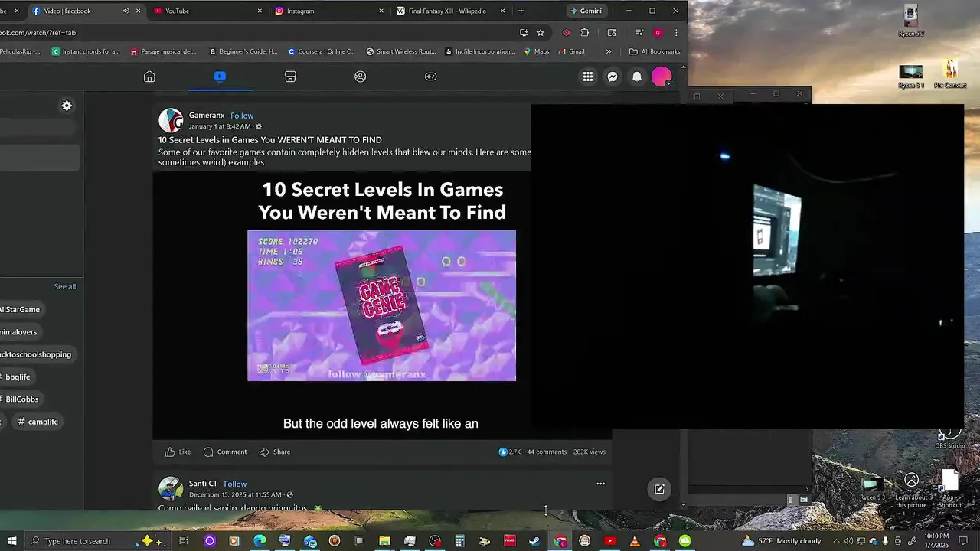
Task: Expand the hidden bookmarks chevron
Action: [609, 51]
